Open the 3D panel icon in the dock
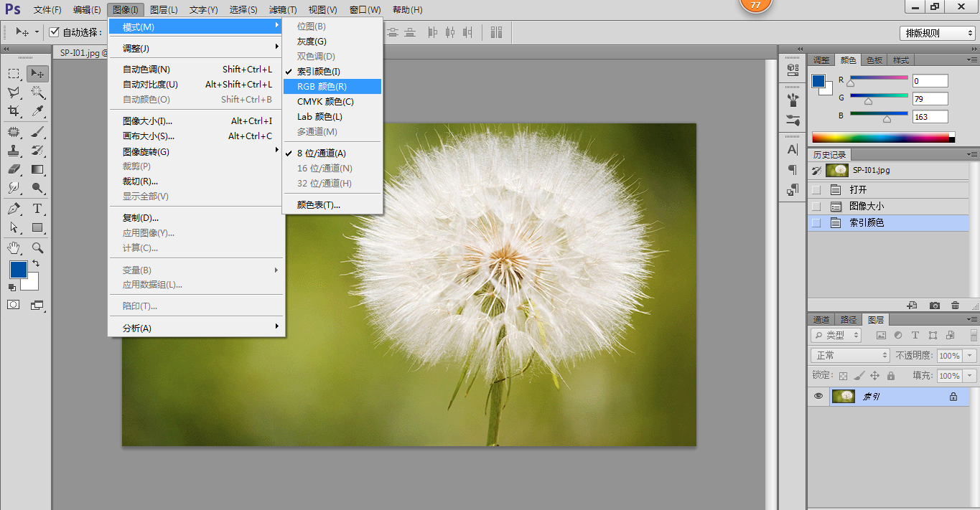980x510 pixels. click(793, 69)
